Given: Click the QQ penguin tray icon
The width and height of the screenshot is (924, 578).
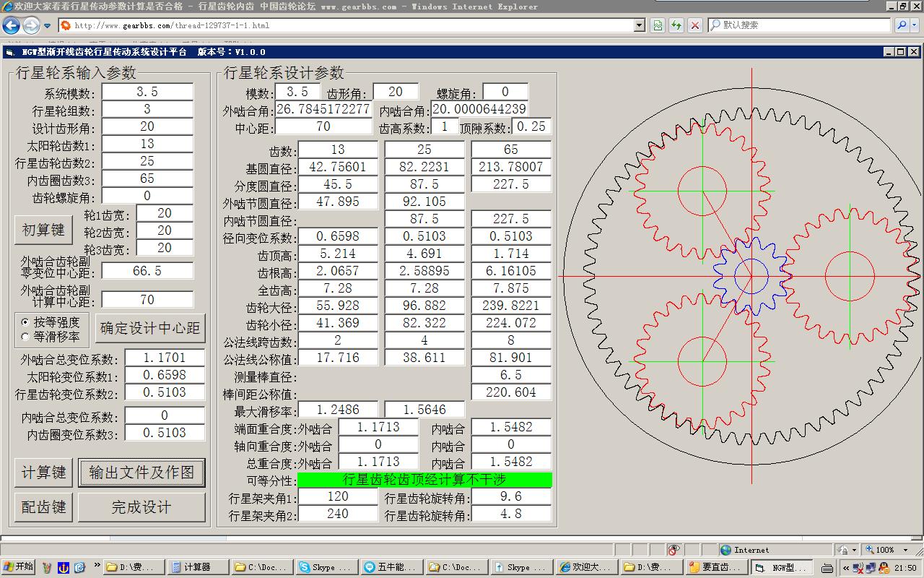Looking at the screenshot, I should pos(884,568).
